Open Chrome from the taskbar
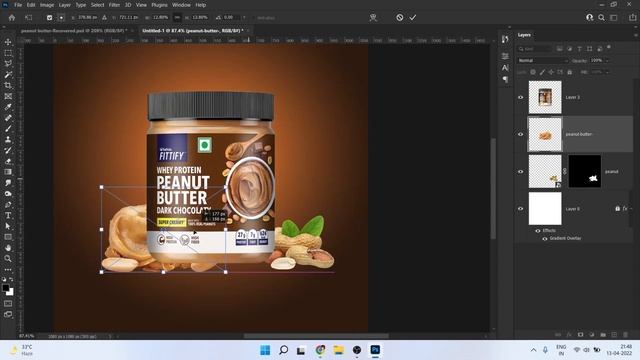The height and width of the screenshot is (360, 640). coord(320,350)
